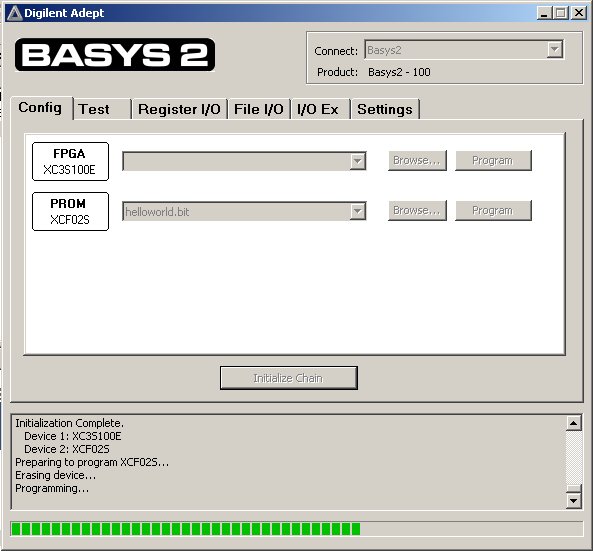593x551 pixels.
Task: Click the log scrollbar up arrow
Action: point(574,423)
